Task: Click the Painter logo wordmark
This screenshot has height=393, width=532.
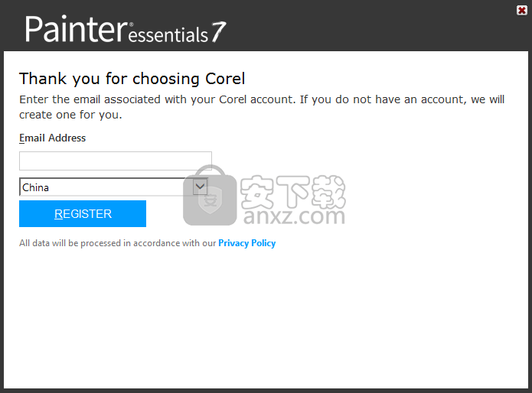Action: point(77,30)
